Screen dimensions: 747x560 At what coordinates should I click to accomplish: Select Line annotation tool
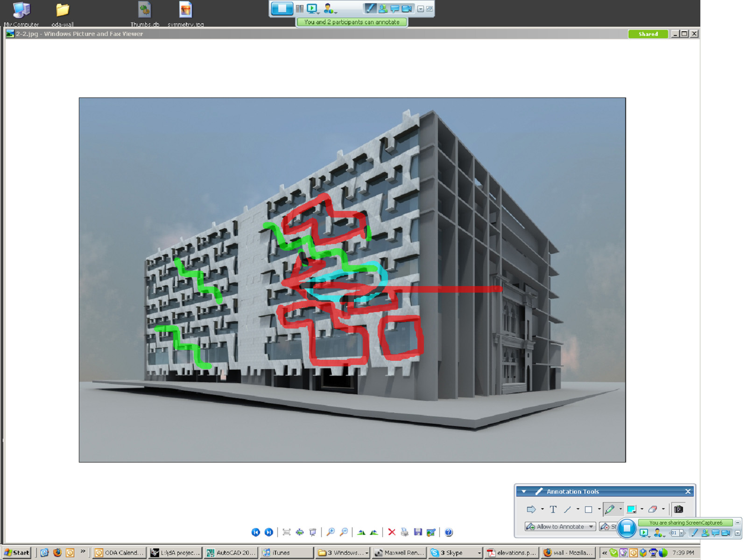[x=567, y=509]
